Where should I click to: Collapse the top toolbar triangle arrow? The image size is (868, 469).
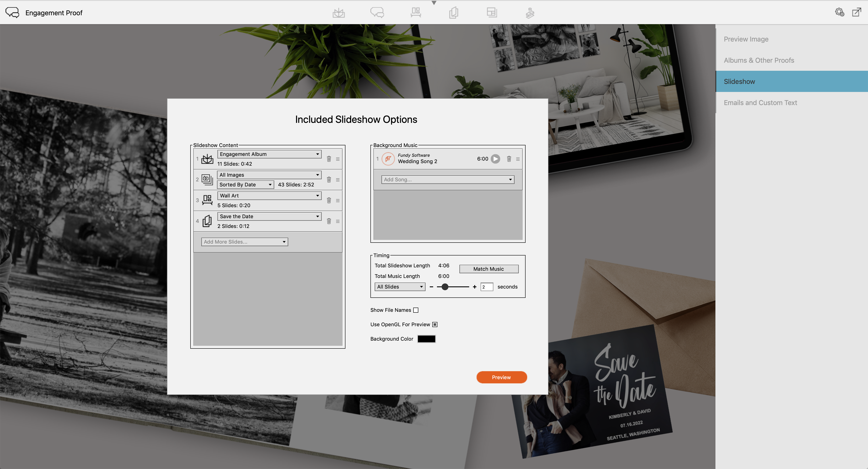(434, 3)
